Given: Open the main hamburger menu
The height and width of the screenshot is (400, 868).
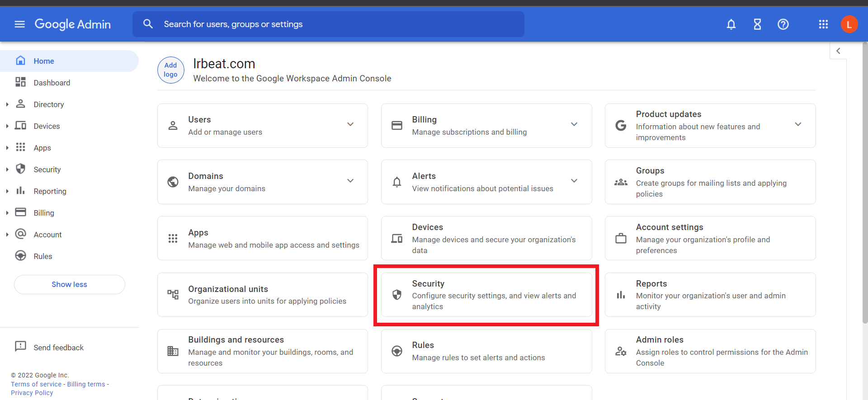Looking at the screenshot, I should (x=19, y=24).
